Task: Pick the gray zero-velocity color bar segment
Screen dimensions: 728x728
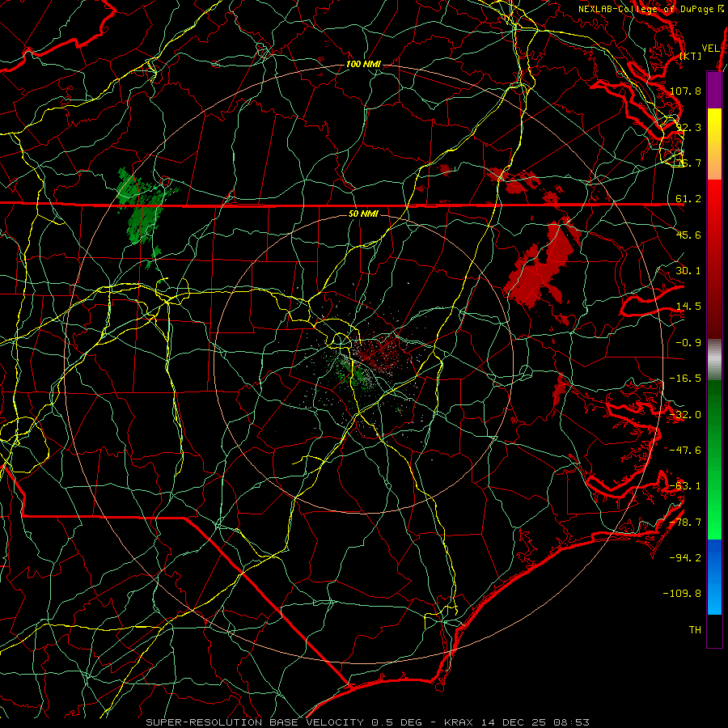Action: [x=714, y=360]
